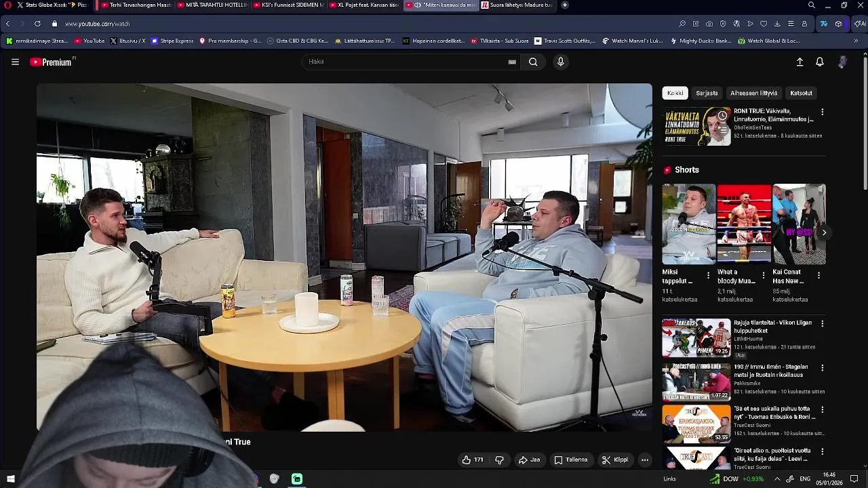Open options for What a bloody Mua short
Image resolution: width=868 pixels, height=488 pixels.
[764, 276]
